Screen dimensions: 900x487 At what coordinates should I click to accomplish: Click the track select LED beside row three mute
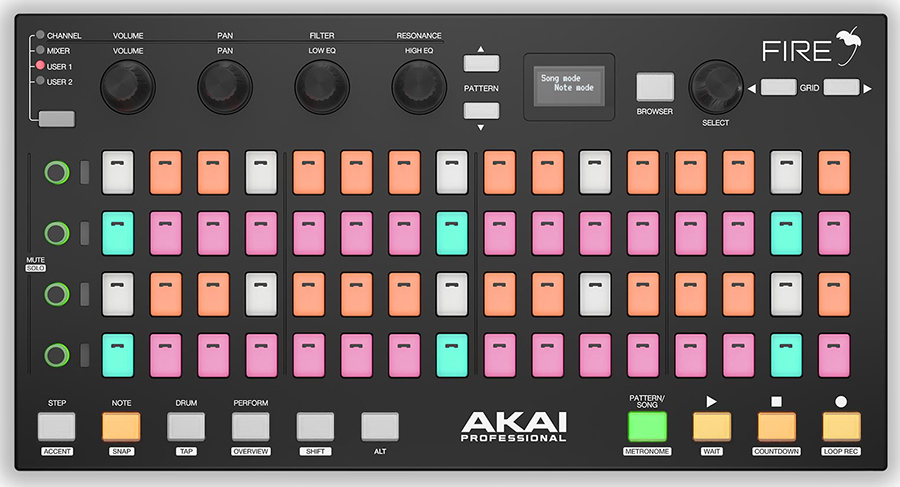click(84, 294)
